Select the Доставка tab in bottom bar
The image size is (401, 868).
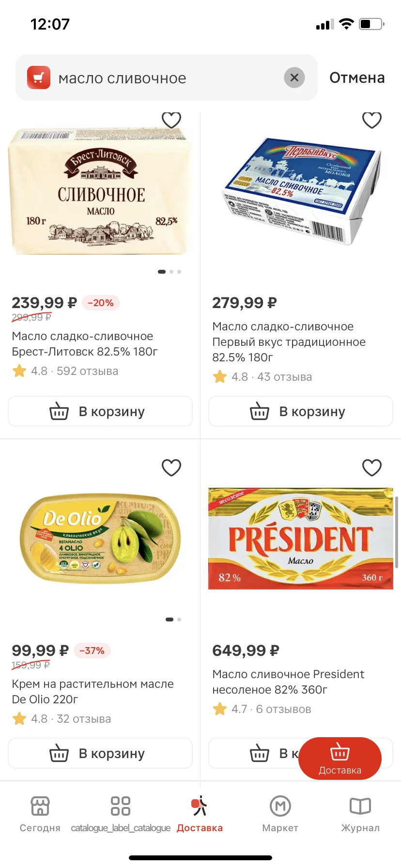(200, 814)
